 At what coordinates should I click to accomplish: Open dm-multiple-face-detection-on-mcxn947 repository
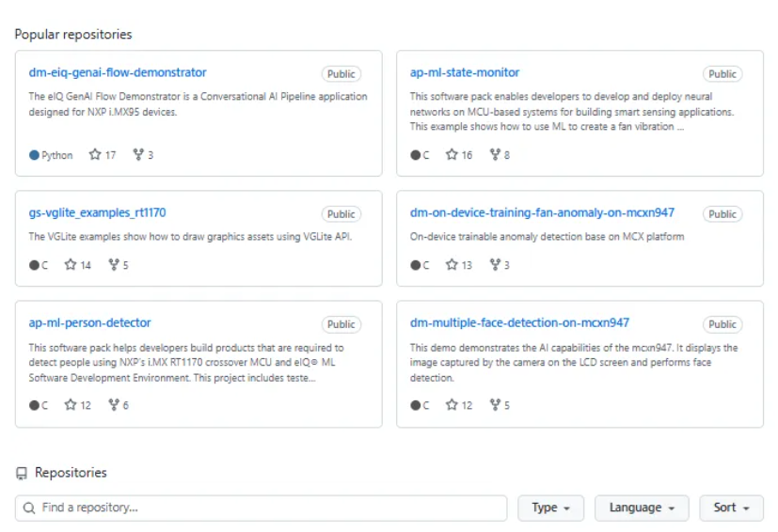point(519,323)
